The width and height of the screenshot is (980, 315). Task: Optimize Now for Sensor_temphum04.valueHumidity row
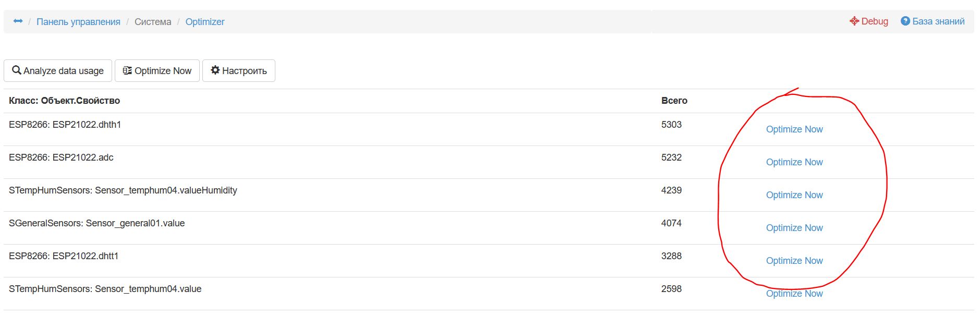tap(794, 195)
